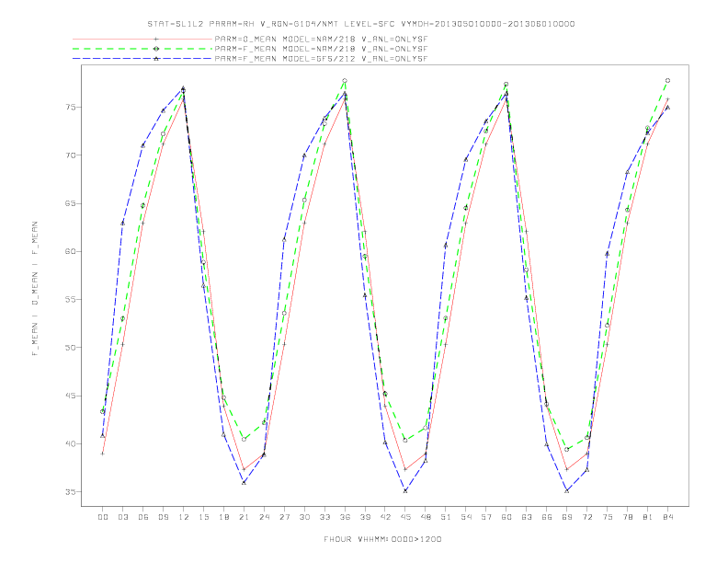Screen dimensions: 728x563
Task: Click the x-axis tick label 60
Action: click(506, 517)
